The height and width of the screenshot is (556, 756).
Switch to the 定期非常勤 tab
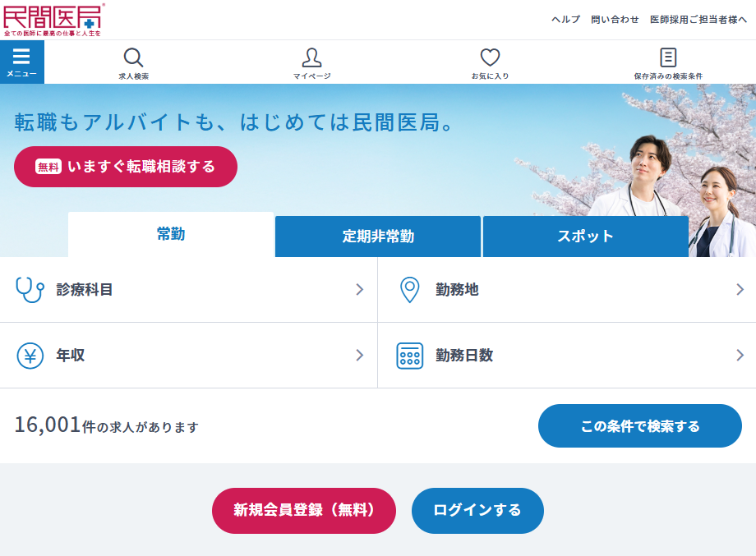377,236
